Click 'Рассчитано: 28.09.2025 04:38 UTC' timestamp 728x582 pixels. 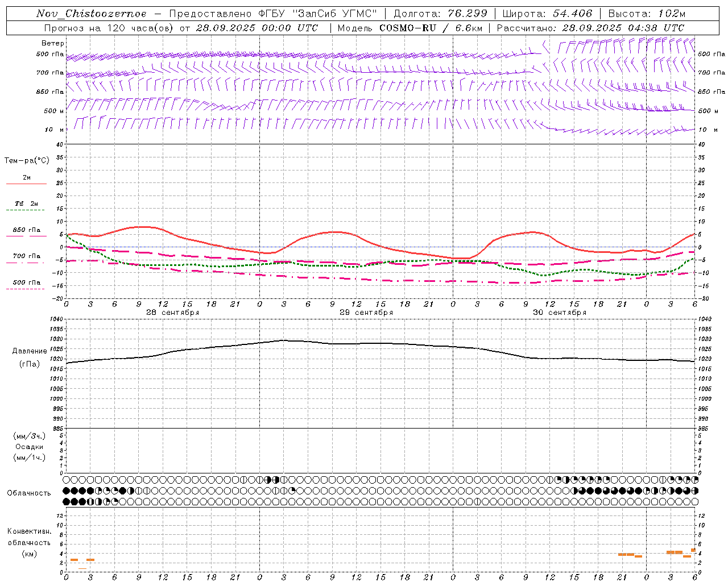tap(590, 28)
